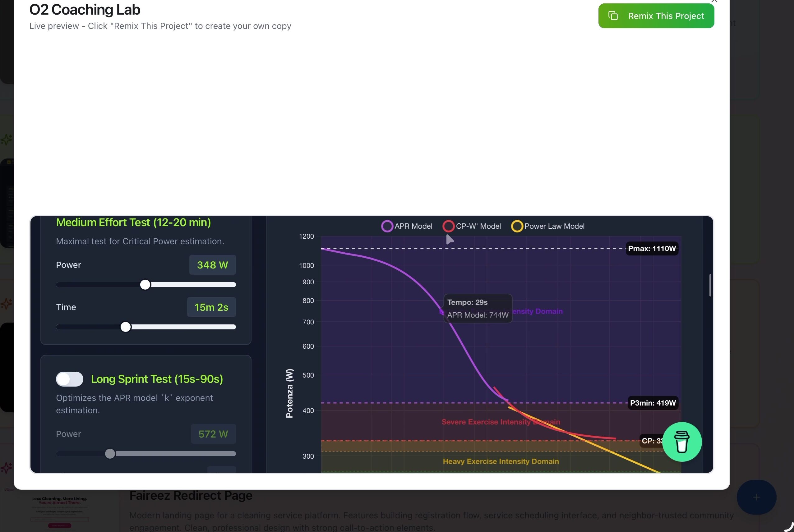Click the Medium Effort Power slider handle

145,285
